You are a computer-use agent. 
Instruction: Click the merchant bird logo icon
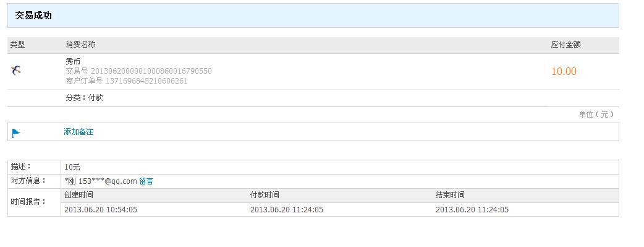[16, 71]
